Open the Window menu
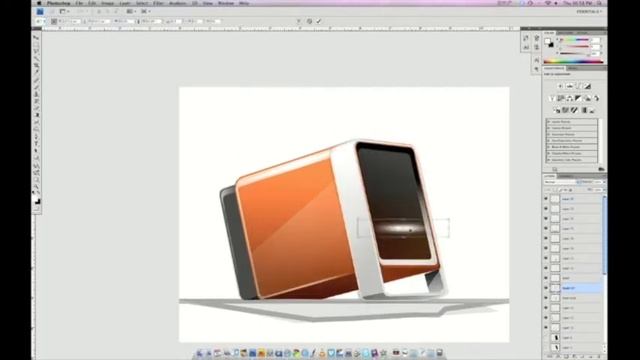 pyautogui.click(x=226, y=3)
